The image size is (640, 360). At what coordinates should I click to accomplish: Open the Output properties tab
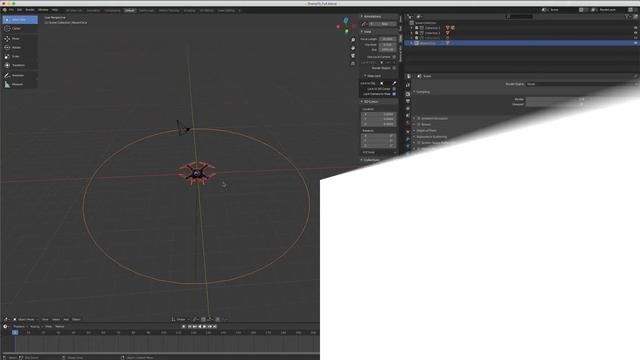point(408,101)
